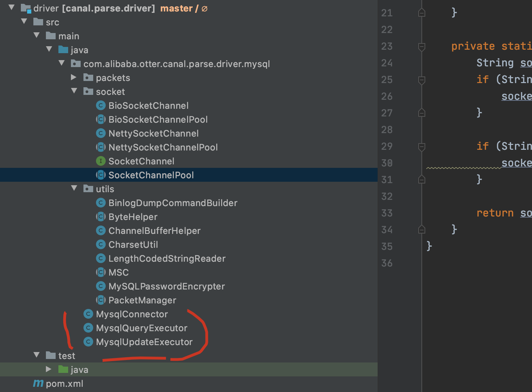The width and height of the screenshot is (532, 392).
Task: Select NettySocketChannelPool in the tree
Action: click(x=163, y=147)
